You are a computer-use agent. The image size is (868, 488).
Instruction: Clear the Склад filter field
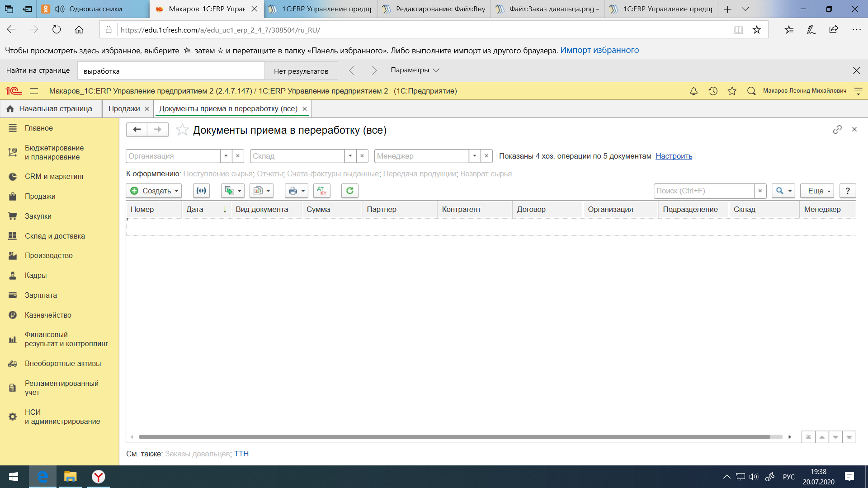tap(362, 156)
